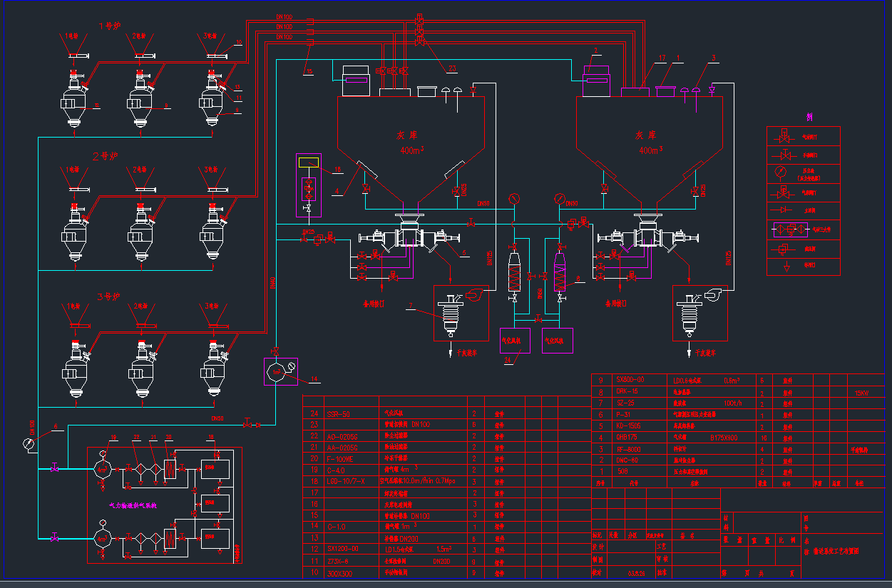Select the left bulk loader under silo

pos(449,314)
